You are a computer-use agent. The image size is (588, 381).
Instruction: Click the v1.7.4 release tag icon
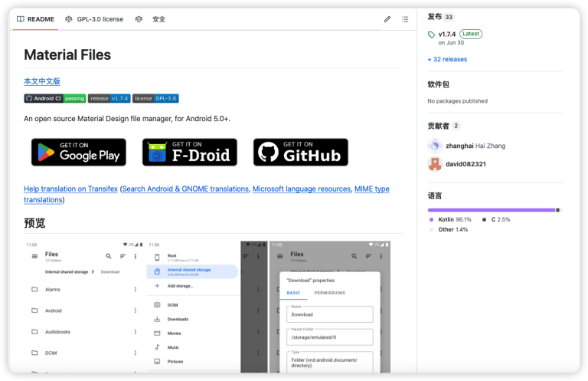(432, 34)
